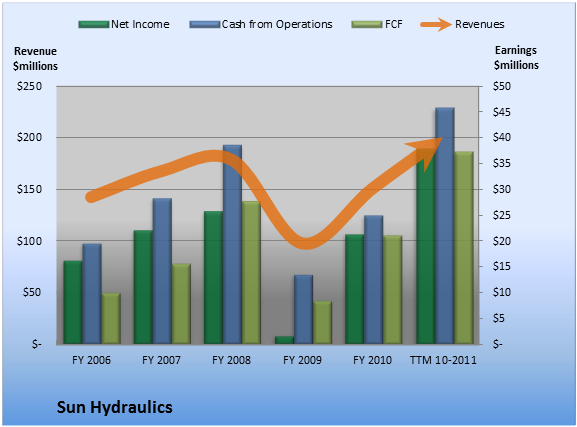The height and width of the screenshot is (427, 577).
Task: Click the $35 label on the Earnings axis
Action: coord(502,163)
